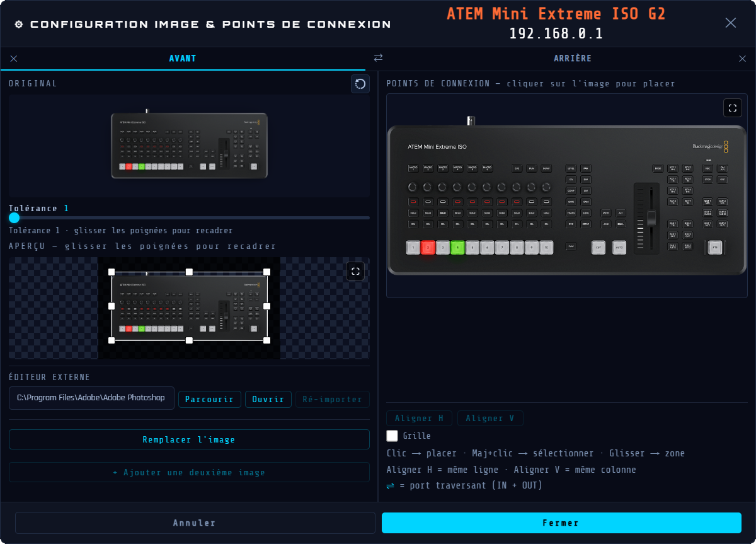Click the IP address 192.168.0.1
The height and width of the screenshot is (544, 756).
pos(556,33)
